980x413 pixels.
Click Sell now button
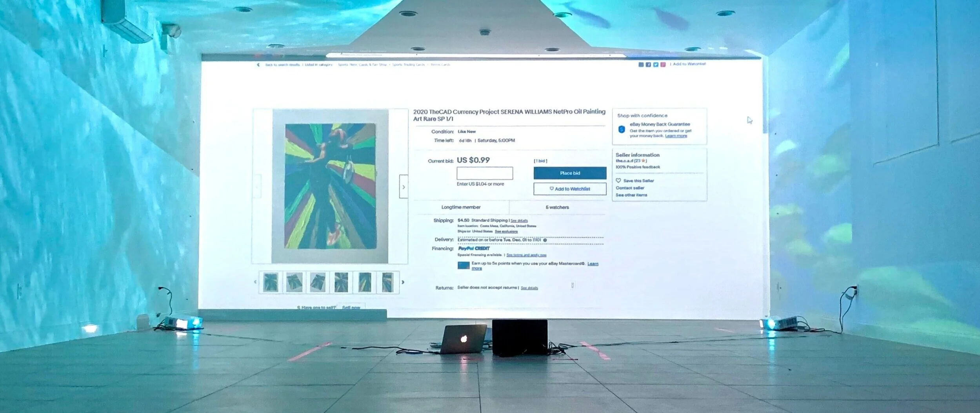point(351,307)
